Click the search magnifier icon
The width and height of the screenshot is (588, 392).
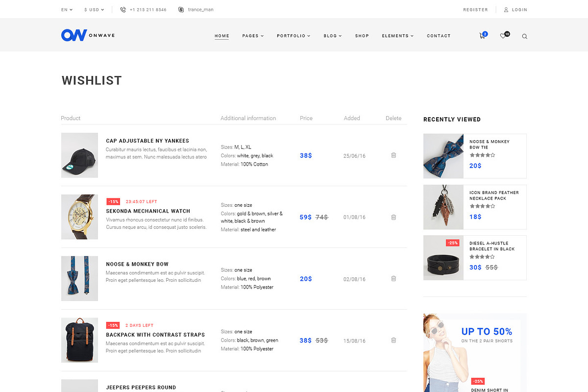[x=525, y=36]
